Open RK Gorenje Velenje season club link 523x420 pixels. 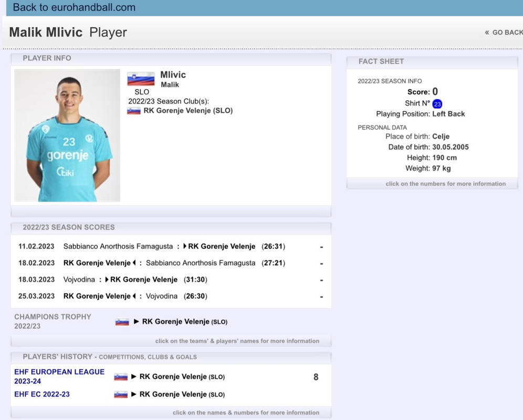click(x=188, y=111)
